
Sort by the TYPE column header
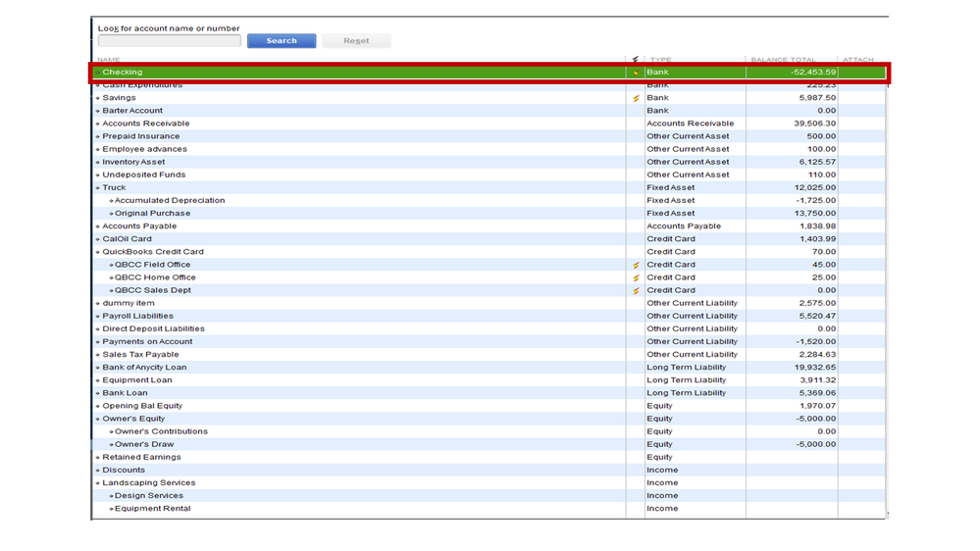point(660,60)
